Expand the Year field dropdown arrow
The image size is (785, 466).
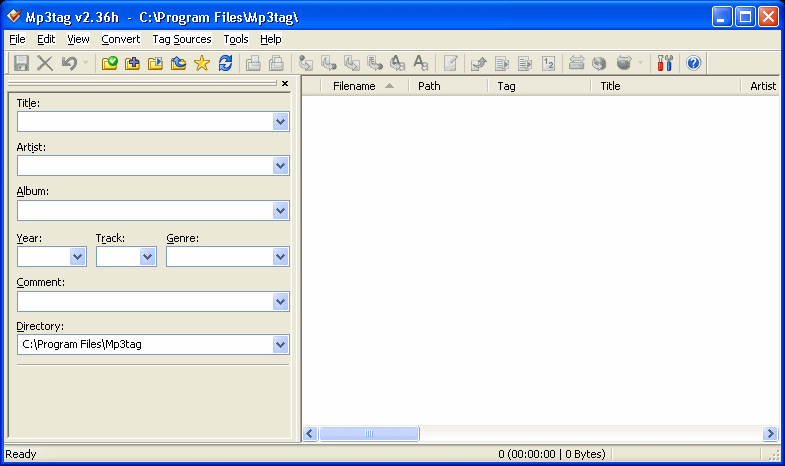78,257
